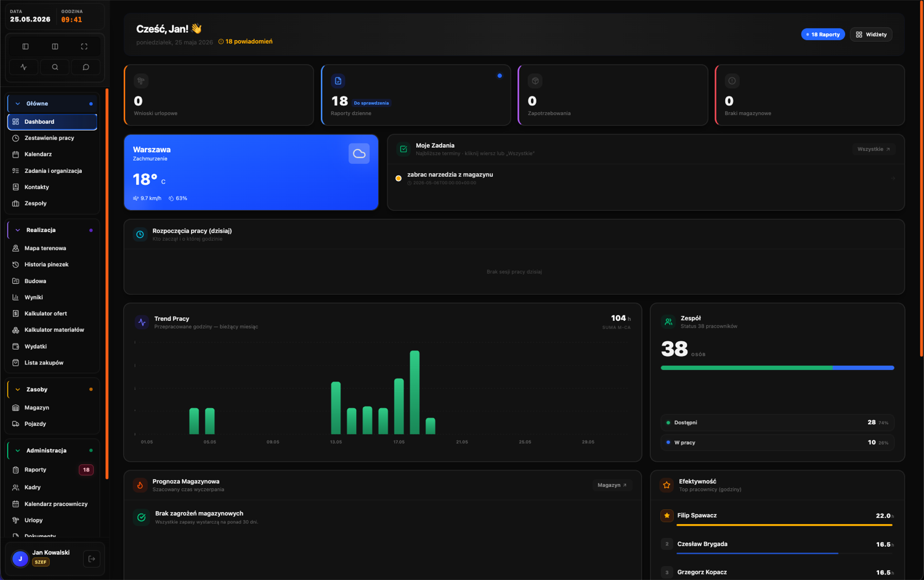The width and height of the screenshot is (924, 580).
Task: Open the chat bubble icon
Action: 86,67
